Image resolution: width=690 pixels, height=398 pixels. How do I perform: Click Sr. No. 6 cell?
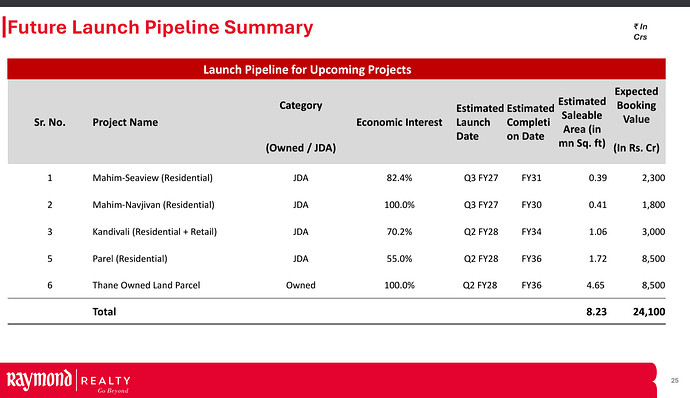pyautogui.click(x=50, y=285)
